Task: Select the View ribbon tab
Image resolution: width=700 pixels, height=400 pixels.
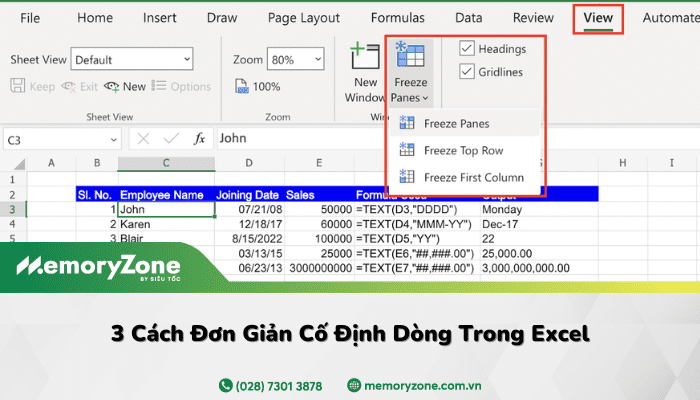Action: pos(598,18)
